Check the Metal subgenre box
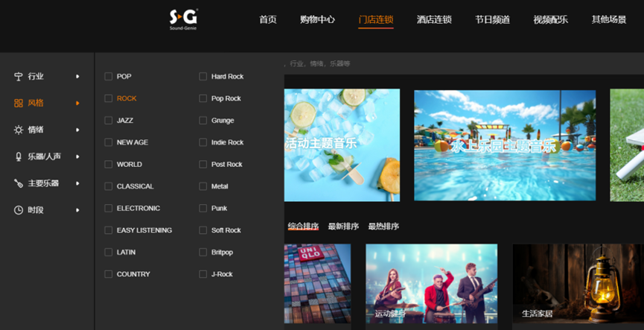The width and height of the screenshot is (644, 330). 203,186
